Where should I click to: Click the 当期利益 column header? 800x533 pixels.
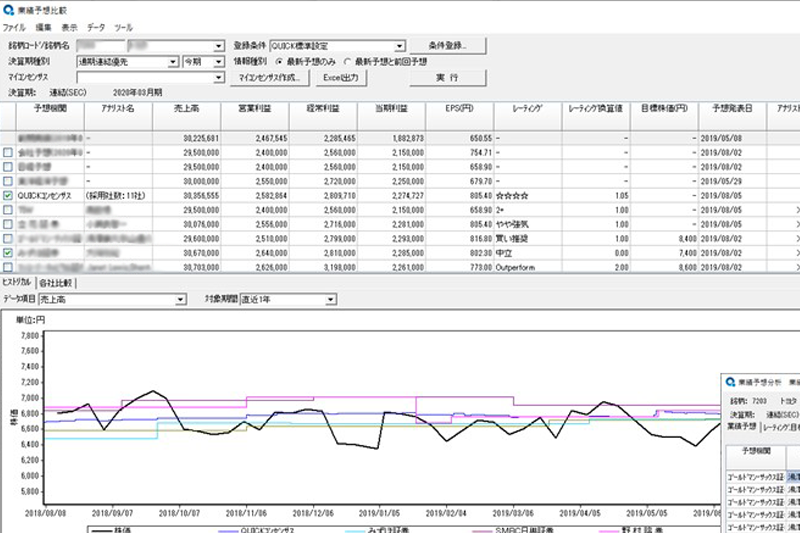391,116
